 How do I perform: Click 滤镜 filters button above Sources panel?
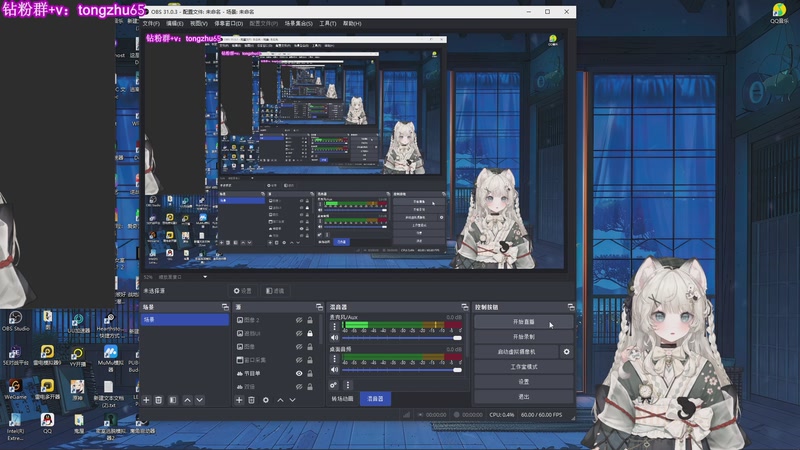click(x=275, y=291)
